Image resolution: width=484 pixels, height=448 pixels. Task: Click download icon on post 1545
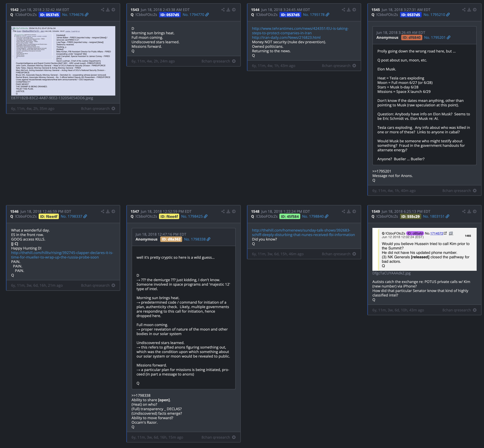tap(469, 10)
